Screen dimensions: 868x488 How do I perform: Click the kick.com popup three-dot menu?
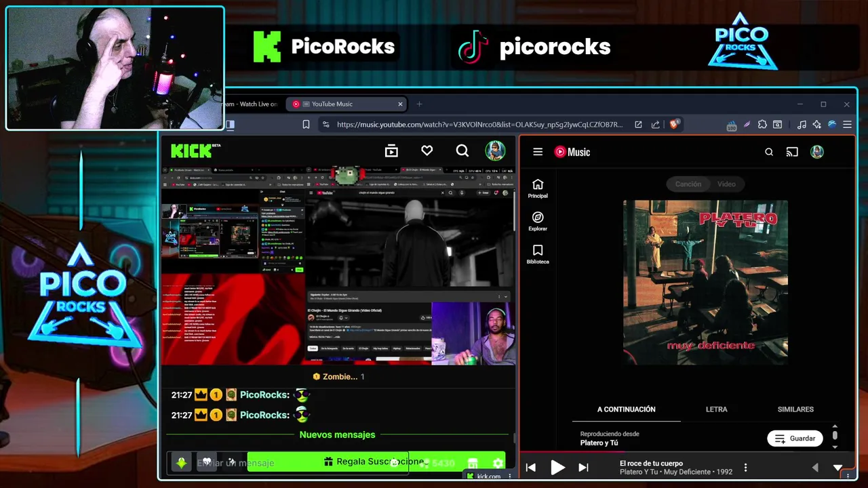[x=510, y=476]
